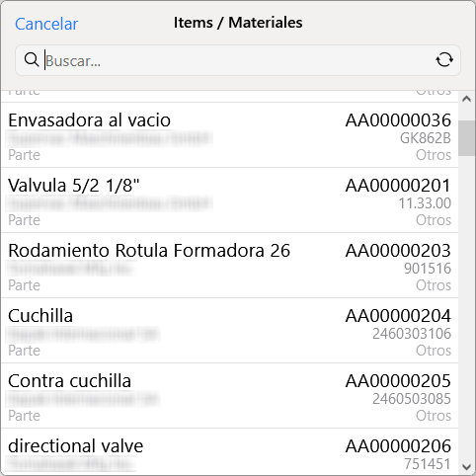Viewport: 476px width, 476px height.
Task: Select the Valvula 5/2 1/8" item
Action: [x=229, y=200]
